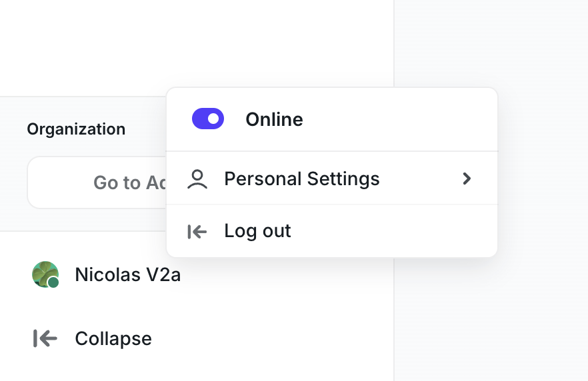588x381 pixels.
Task: Click the Organization section heading
Action: (x=76, y=129)
